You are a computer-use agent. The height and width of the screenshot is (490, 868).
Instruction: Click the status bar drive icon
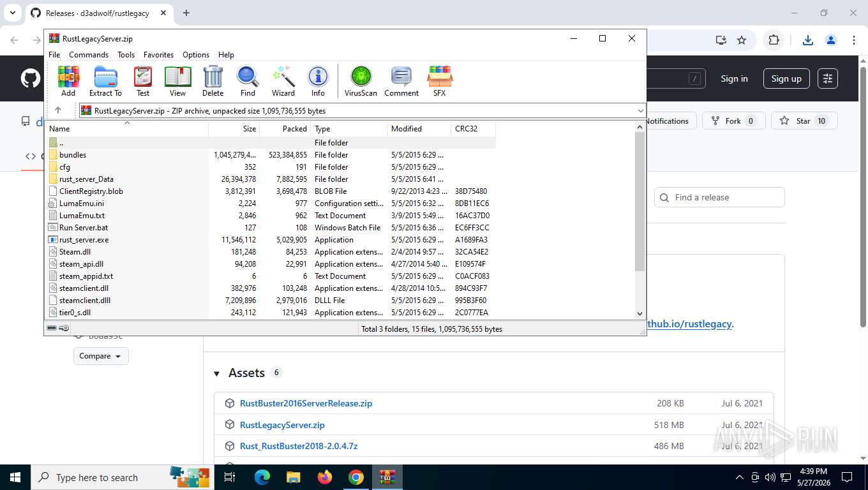52,329
